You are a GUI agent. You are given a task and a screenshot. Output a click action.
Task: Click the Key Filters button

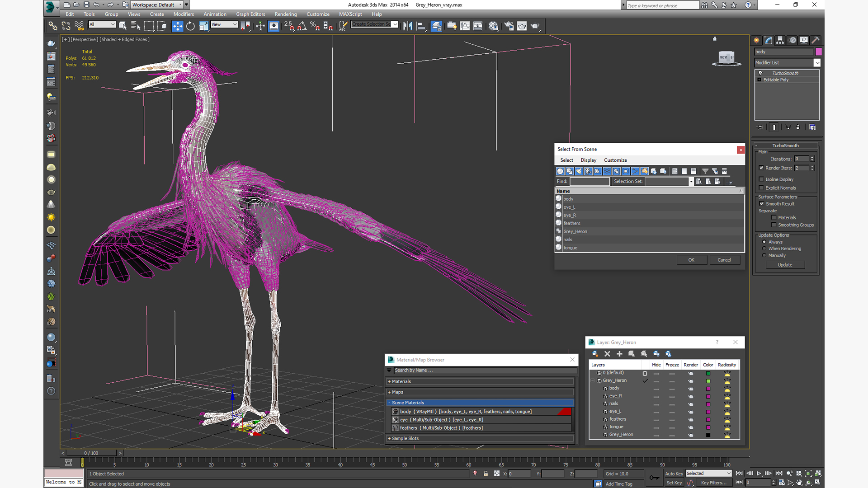713,483
